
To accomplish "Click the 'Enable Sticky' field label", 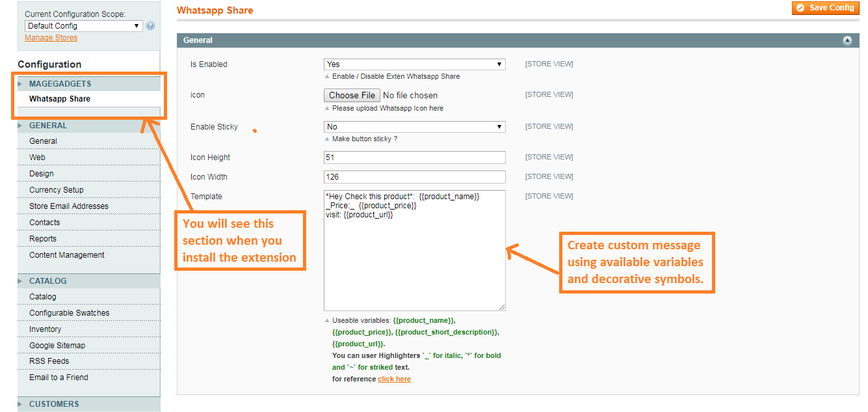I will 214,127.
